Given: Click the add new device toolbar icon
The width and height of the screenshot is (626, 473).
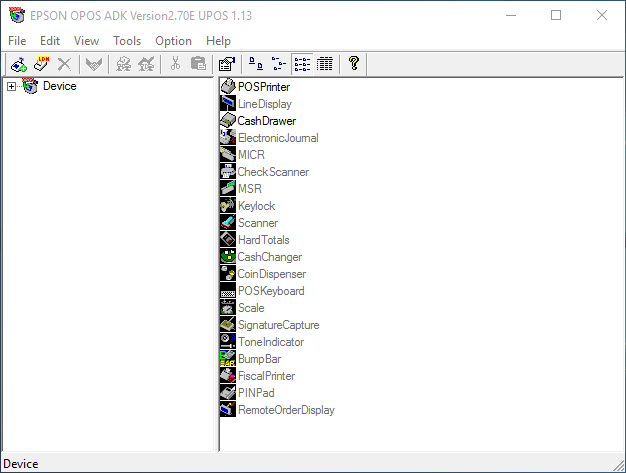Looking at the screenshot, I should (x=18, y=64).
